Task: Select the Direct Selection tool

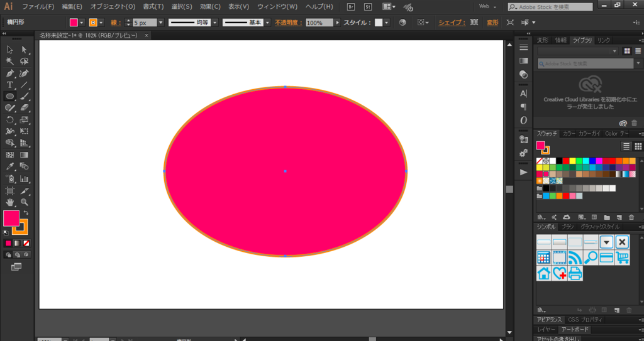Action: click(25, 50)
